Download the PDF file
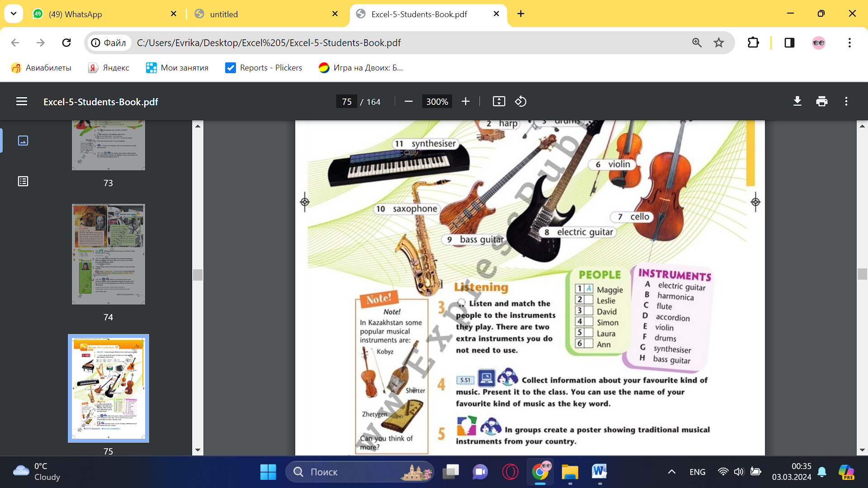 click(x=797, y=102)
